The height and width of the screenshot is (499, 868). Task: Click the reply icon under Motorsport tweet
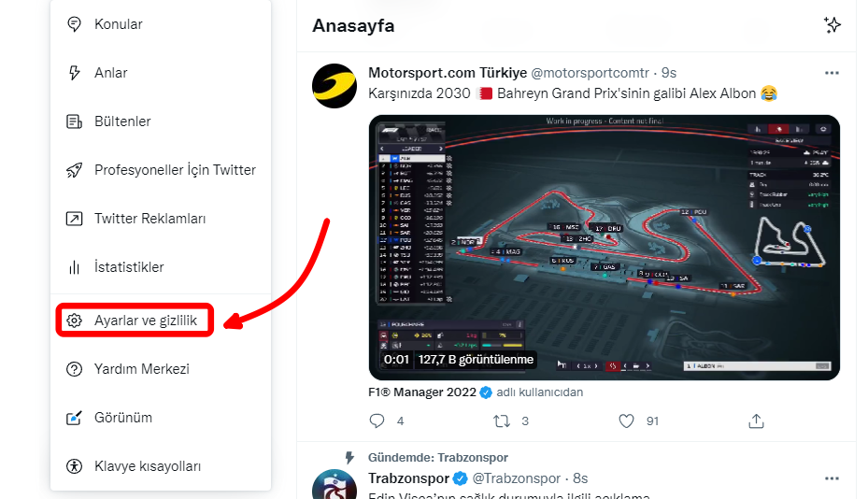pyautogui.click(x=377, y=421)
